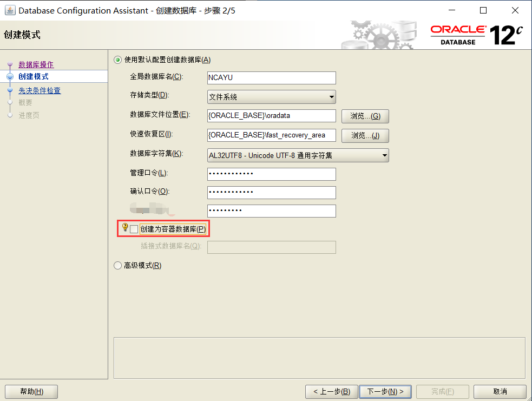Focus 数据库文件位置 field with oradata path
This screenshot has width=532, height=401.
coord(272,116)
